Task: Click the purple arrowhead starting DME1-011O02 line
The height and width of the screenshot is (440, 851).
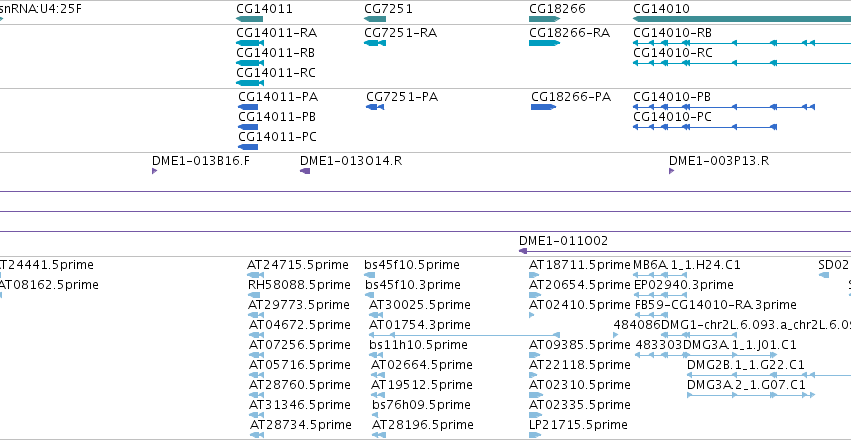Action: [x=523, y=251]
